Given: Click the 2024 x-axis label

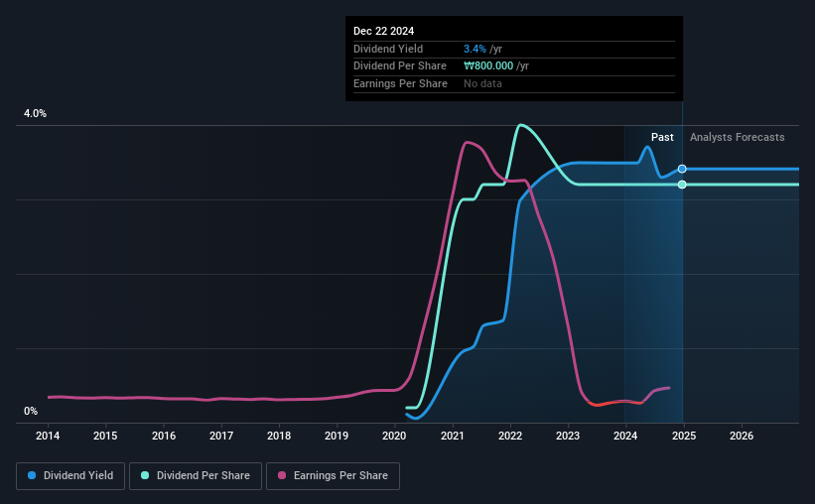Looking at the screenshot, I should click(x=625, y=436).
